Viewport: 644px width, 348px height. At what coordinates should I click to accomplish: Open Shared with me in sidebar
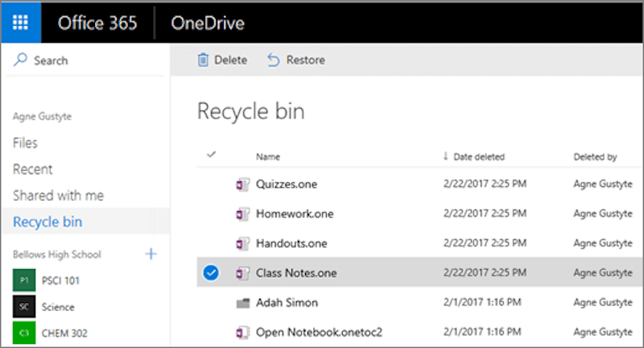58,196
